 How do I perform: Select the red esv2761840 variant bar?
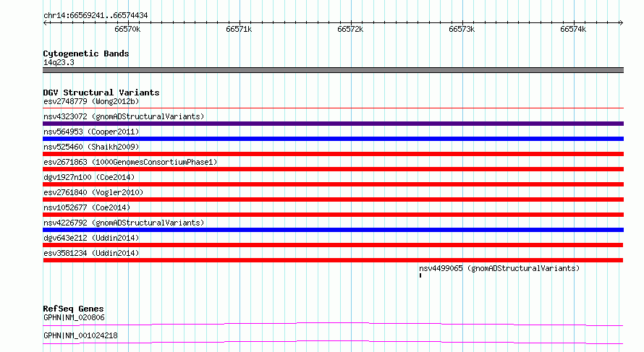[x=333, y=199]
